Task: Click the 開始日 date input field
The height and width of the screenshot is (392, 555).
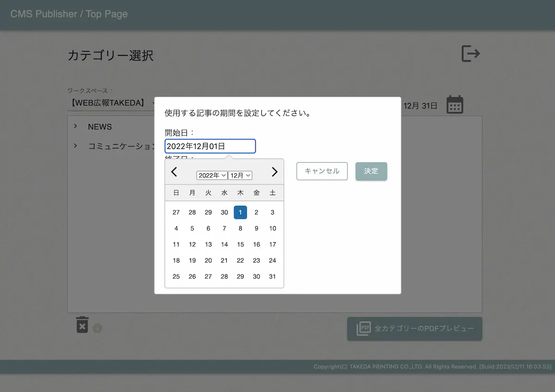Action: pos(210,146)
